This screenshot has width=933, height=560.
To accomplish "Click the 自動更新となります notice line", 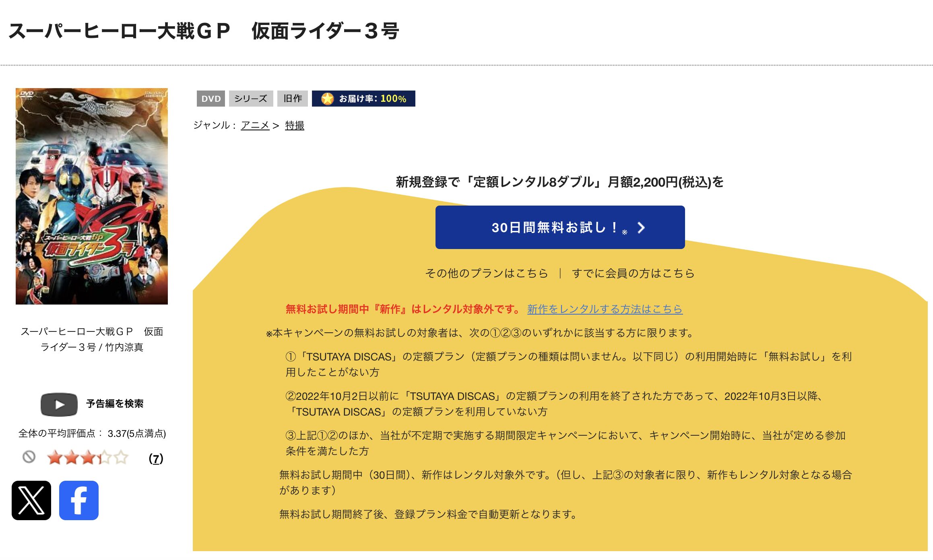I will click(x=429, y=514).
